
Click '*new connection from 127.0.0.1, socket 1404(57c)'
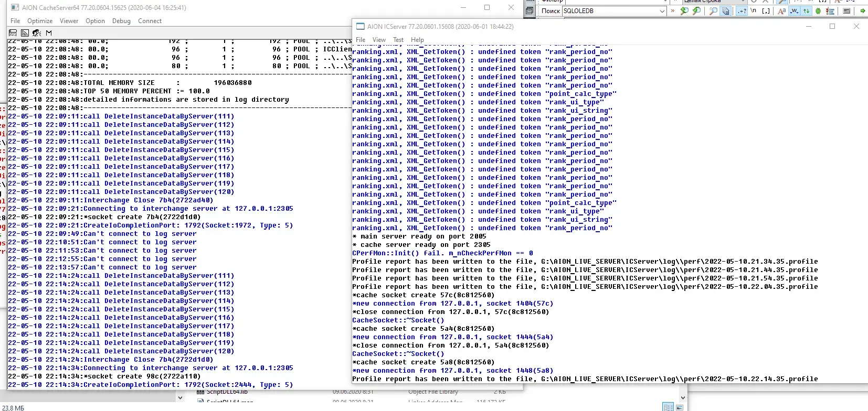[453, 304]
